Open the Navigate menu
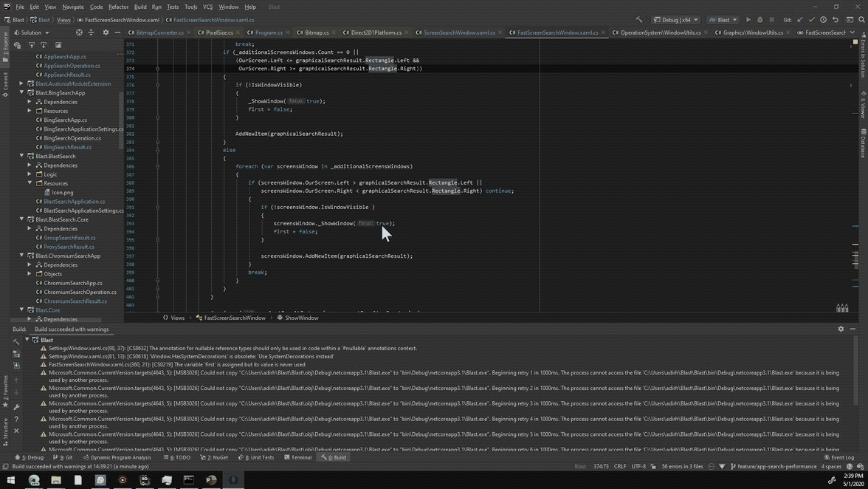 click(x=72, y=7)
